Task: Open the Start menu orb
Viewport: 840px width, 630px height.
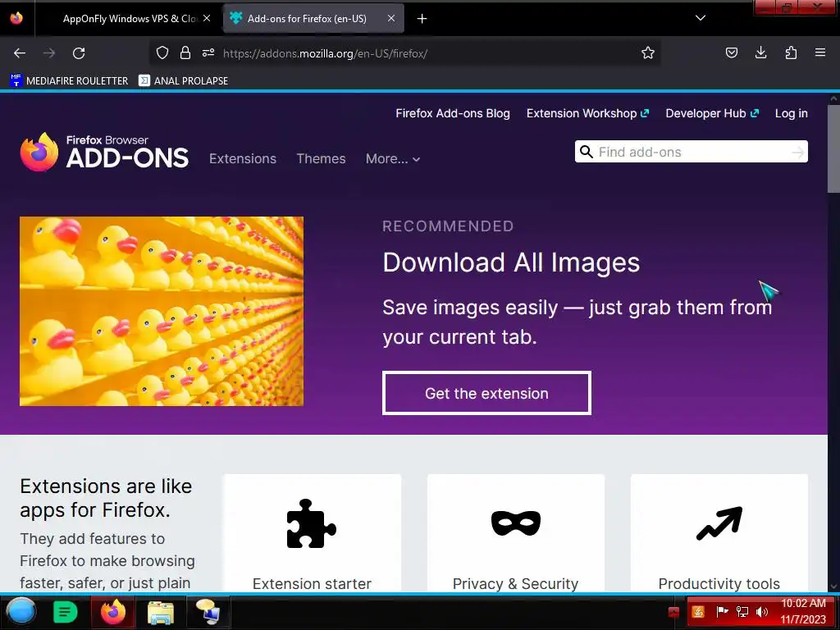Action: (21, 611)
